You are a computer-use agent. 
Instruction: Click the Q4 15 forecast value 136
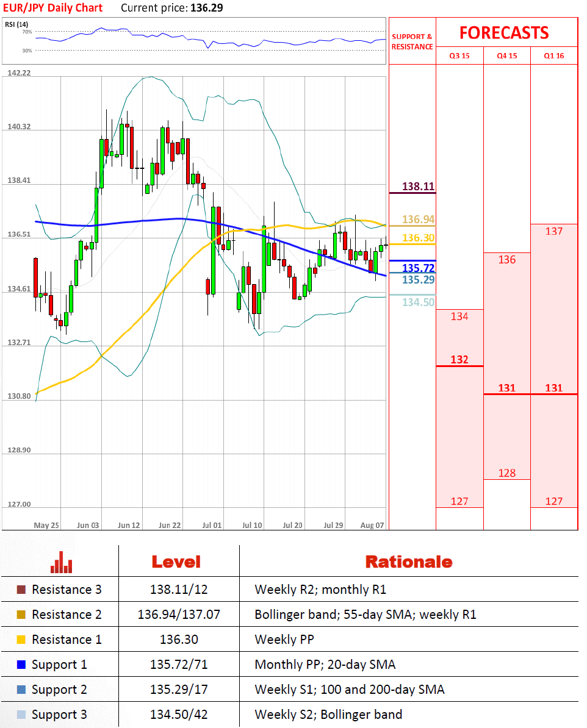[506, 260]
